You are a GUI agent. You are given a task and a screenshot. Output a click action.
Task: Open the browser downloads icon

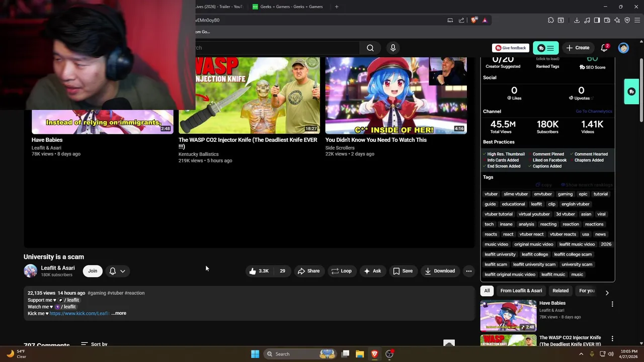(x=577, y=20)
